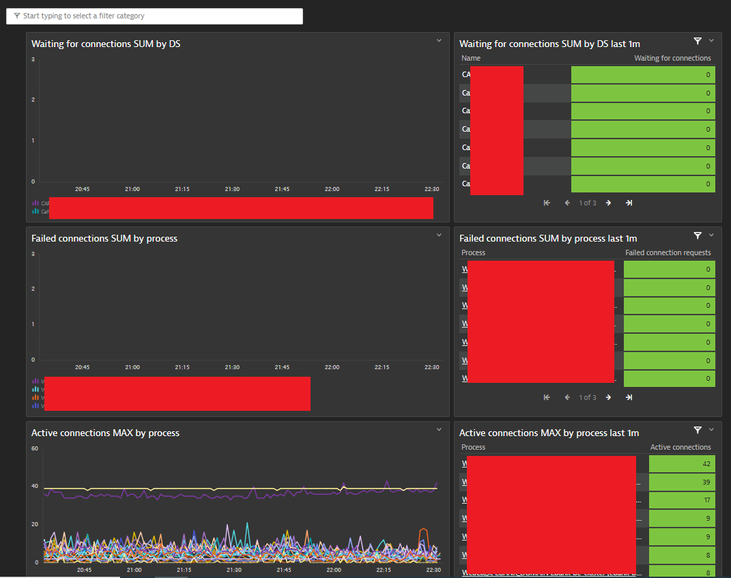Click the Process column header in Failed connections table
The width and height of the screenshot is (731, 578).
(x=473, y=253)
